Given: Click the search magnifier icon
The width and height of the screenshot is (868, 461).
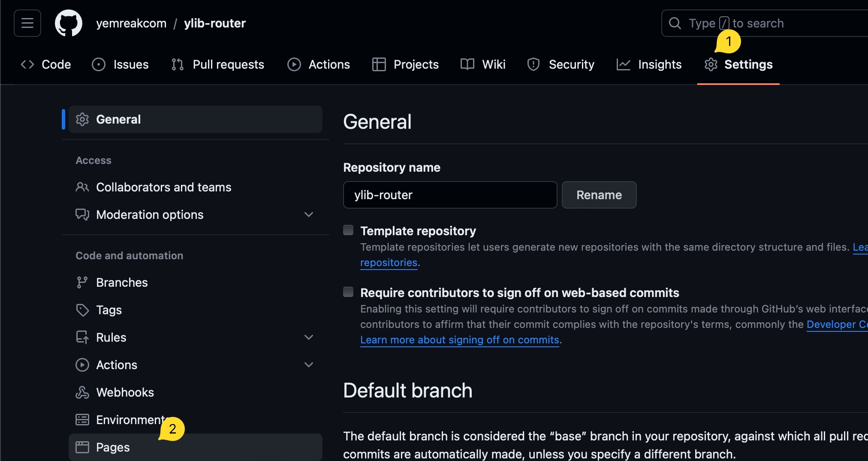Looking at the screenshot, I should coord(675,23).
